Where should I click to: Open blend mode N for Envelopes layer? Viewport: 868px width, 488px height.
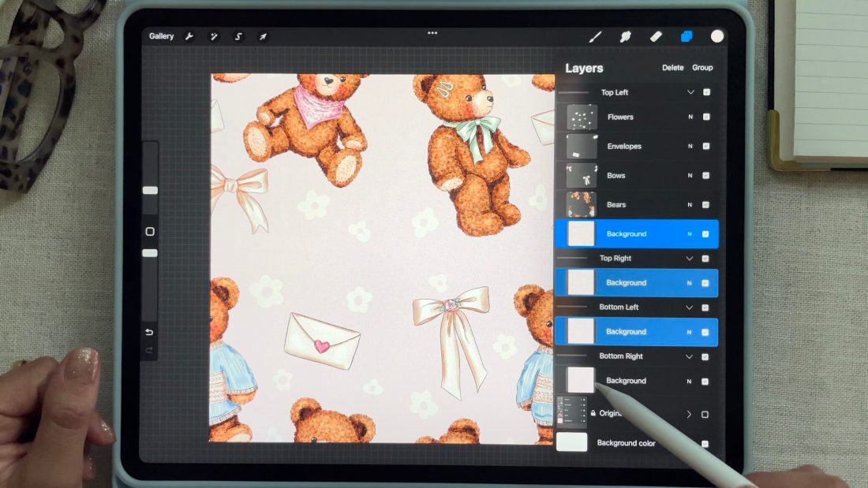click(690, 146)
